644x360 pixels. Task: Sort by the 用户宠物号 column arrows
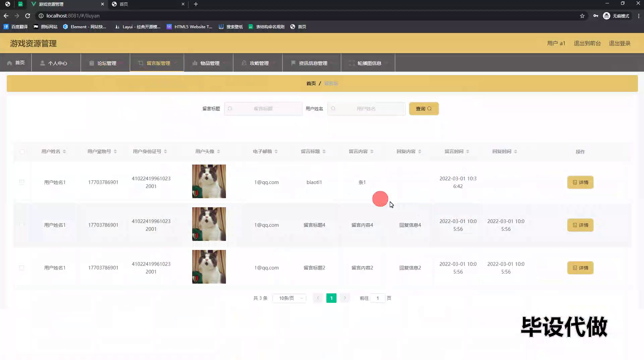pos(115,151)
